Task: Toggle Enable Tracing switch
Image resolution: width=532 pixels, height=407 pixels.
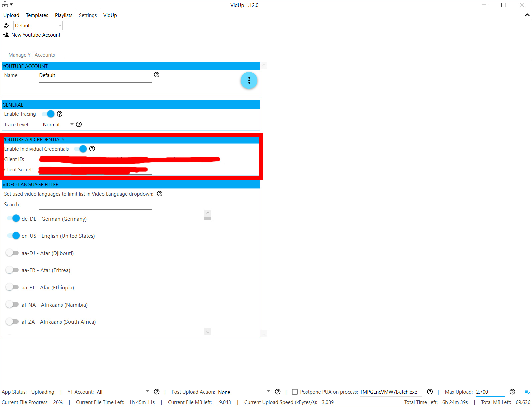Action: tap(48, 114)
